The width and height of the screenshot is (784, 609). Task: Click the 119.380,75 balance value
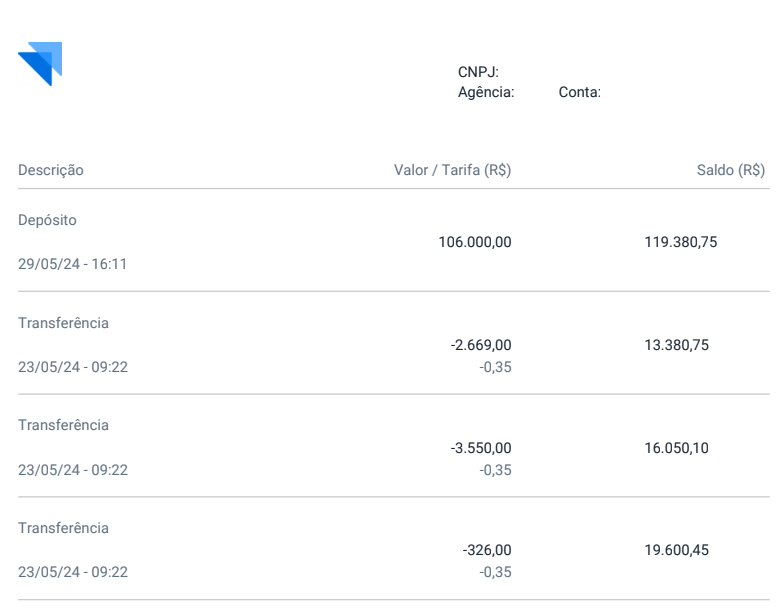680,242
